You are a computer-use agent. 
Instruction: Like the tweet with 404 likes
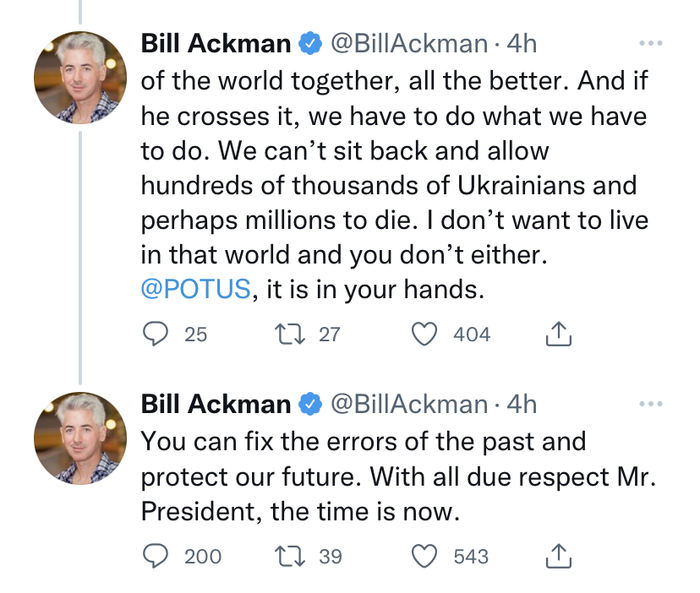pyautogui.click(x=424, y=335)
